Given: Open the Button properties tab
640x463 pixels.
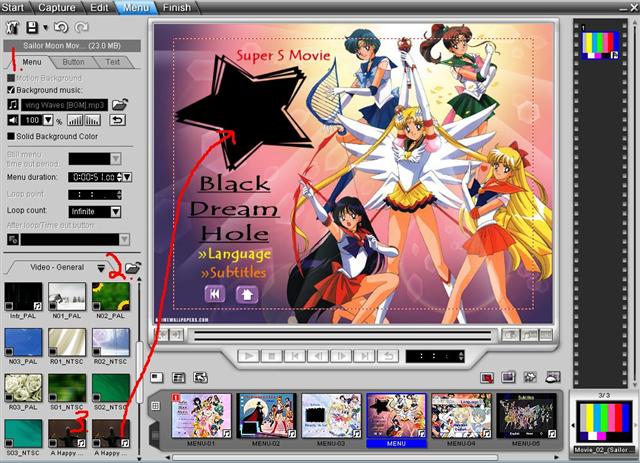Looking at the screenshot, I should click(x=73, y=62).
